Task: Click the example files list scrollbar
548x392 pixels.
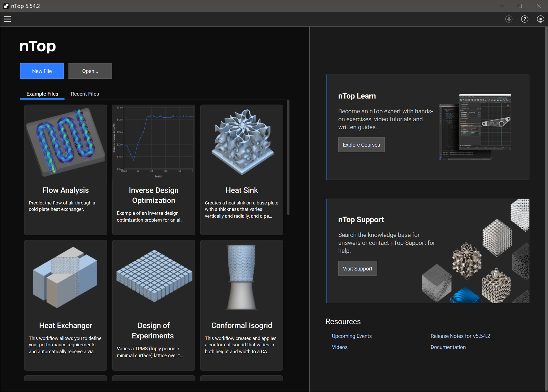Action: click(288, 157)
